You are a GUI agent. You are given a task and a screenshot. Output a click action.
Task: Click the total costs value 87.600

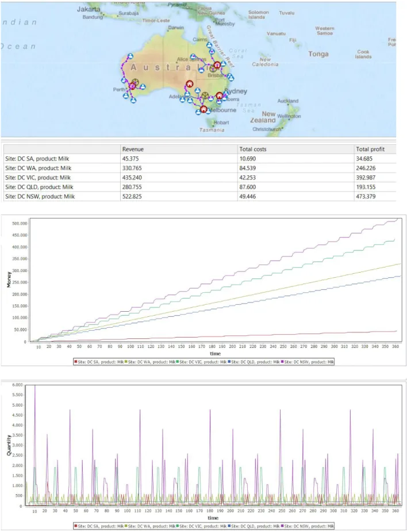point(248,187)
